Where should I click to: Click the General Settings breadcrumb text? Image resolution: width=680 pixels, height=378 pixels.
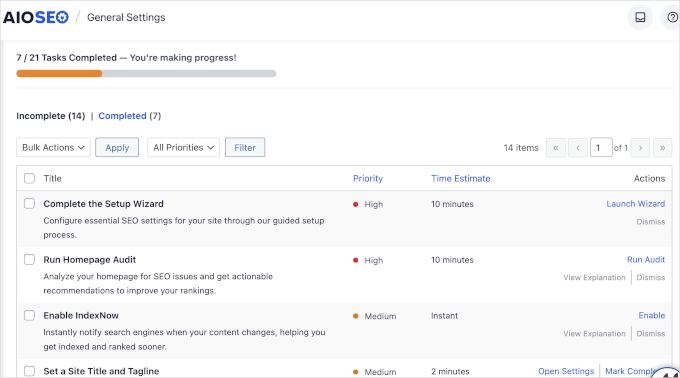(126, 17)
